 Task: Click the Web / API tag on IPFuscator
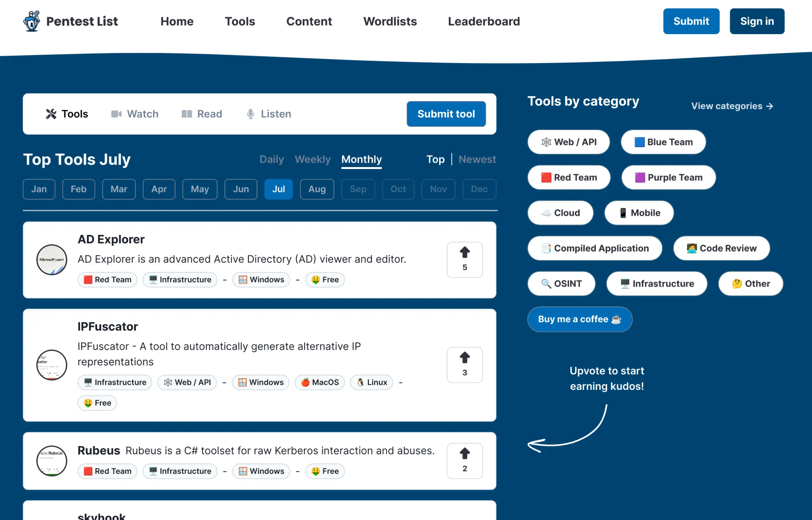(187, 382)
